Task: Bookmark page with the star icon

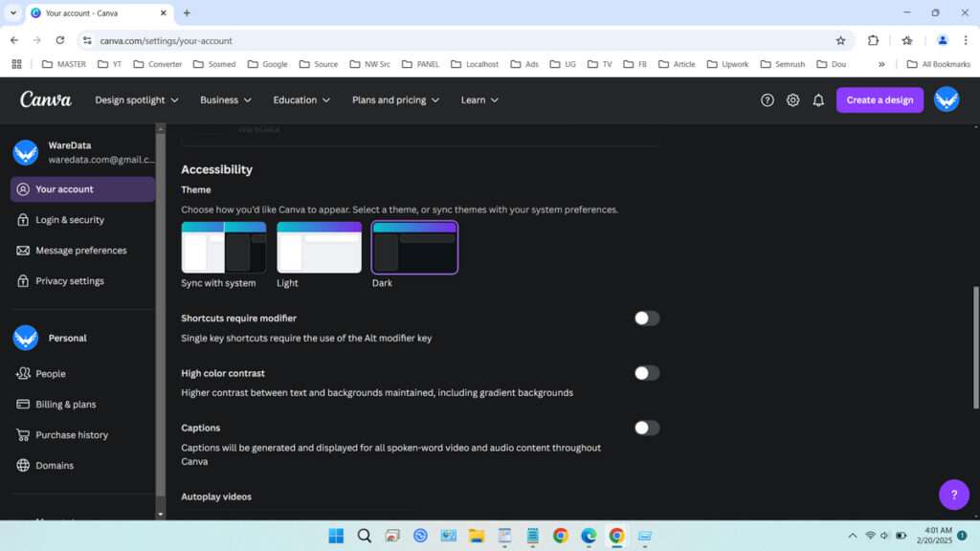Action: (840, 40)
